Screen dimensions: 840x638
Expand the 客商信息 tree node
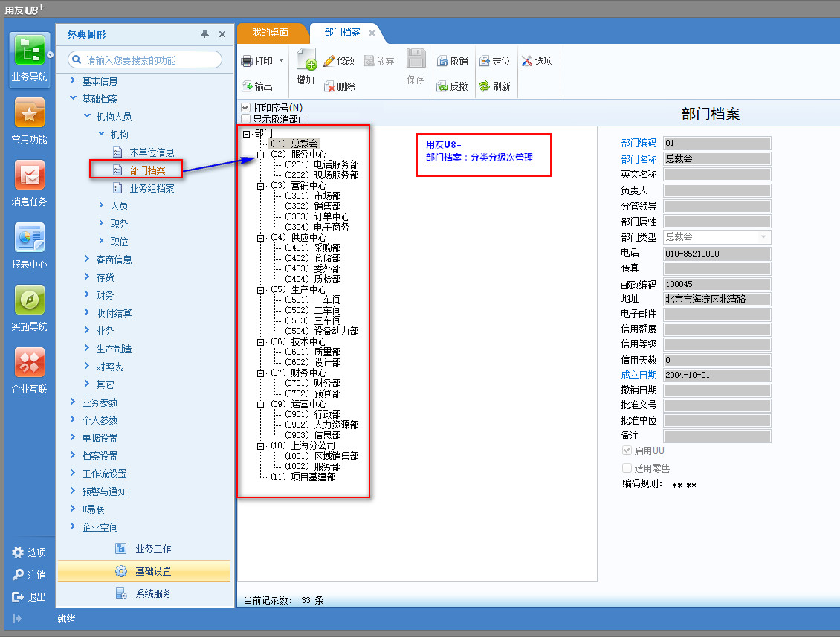pos(88,260)
